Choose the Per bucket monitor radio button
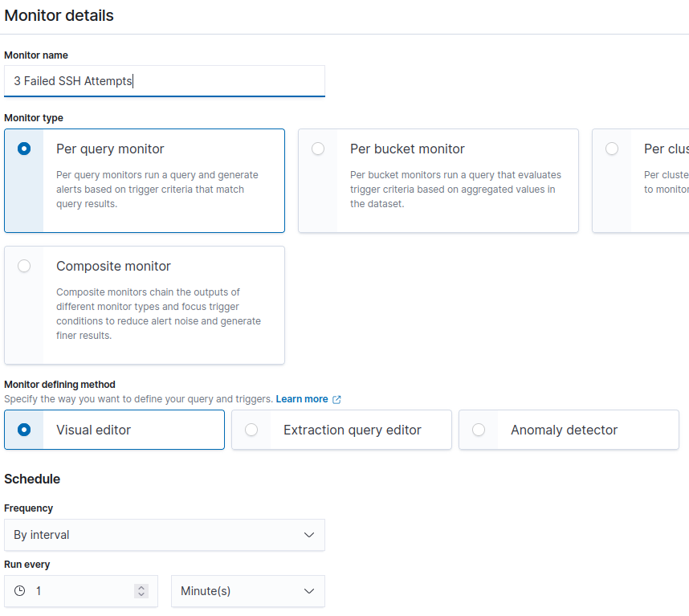Viewport: 689px width, 616px height. (x=318, y=149)
